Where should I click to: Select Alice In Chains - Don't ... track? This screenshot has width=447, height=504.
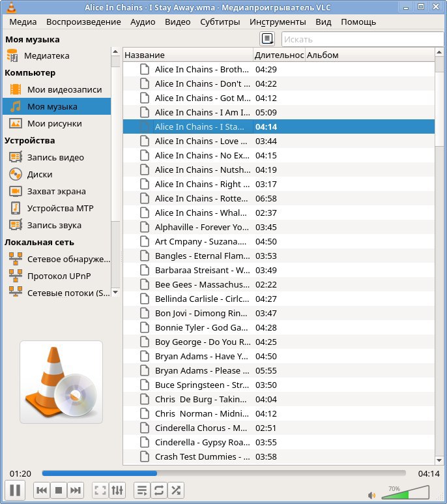[279, 83]
